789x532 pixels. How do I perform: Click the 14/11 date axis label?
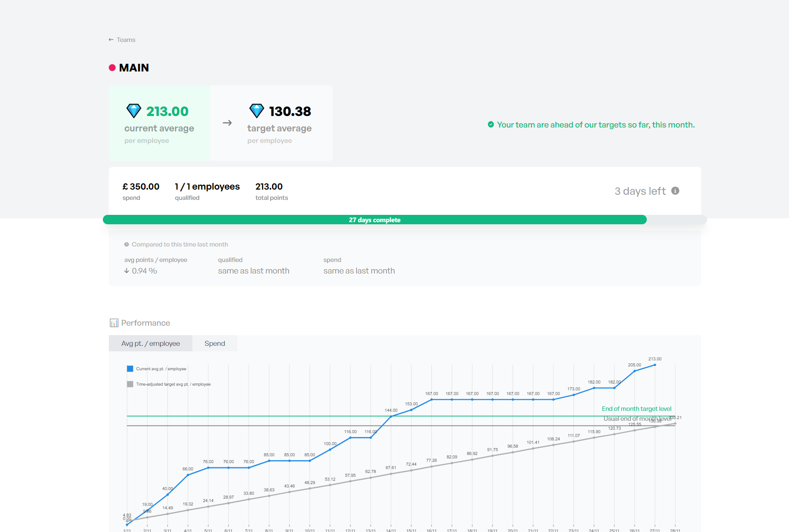point(391,530)
